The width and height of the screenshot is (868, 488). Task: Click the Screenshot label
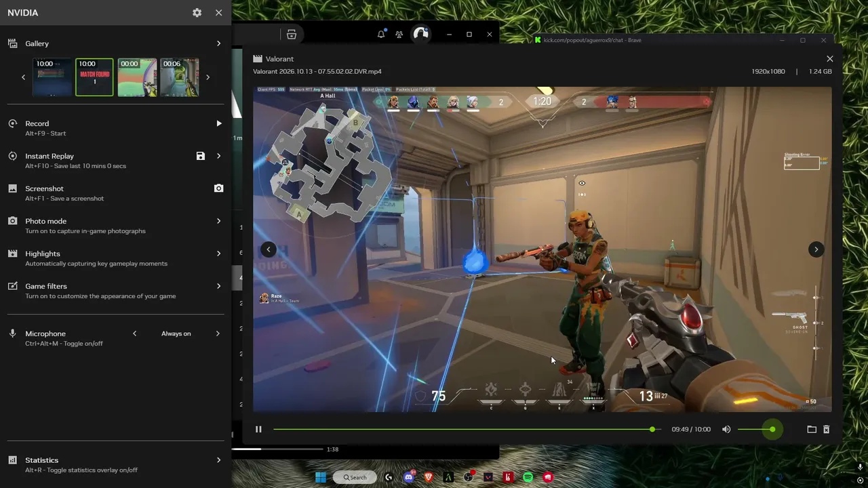pos(44,188)
